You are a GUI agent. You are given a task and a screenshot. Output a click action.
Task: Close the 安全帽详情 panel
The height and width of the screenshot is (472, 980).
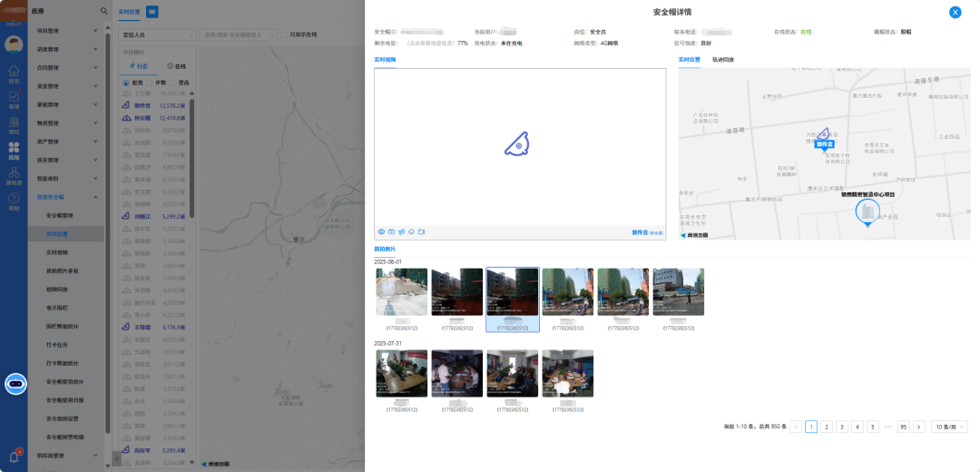[955, 12]
